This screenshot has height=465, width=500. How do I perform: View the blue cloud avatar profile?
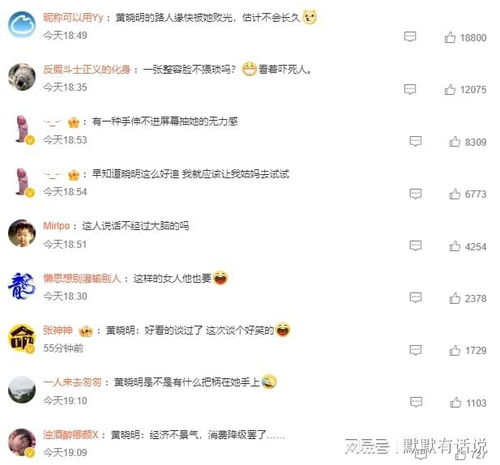pyautogui.click(x=22, y=24)
